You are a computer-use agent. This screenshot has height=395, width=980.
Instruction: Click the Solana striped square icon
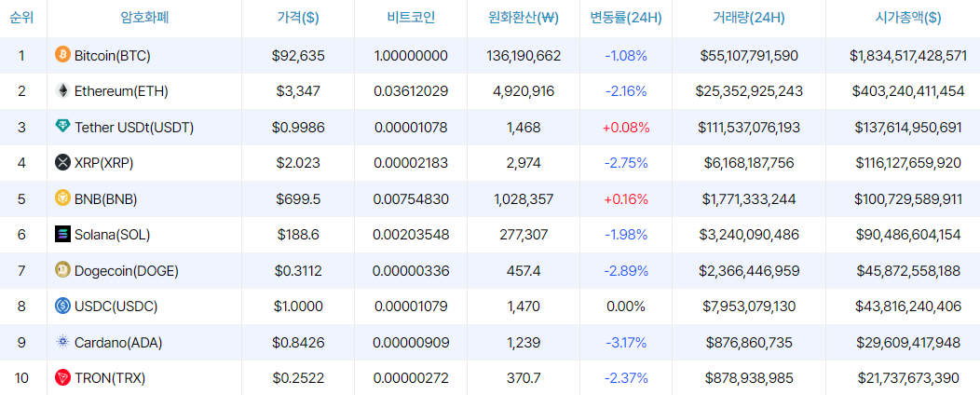point(62,235)
